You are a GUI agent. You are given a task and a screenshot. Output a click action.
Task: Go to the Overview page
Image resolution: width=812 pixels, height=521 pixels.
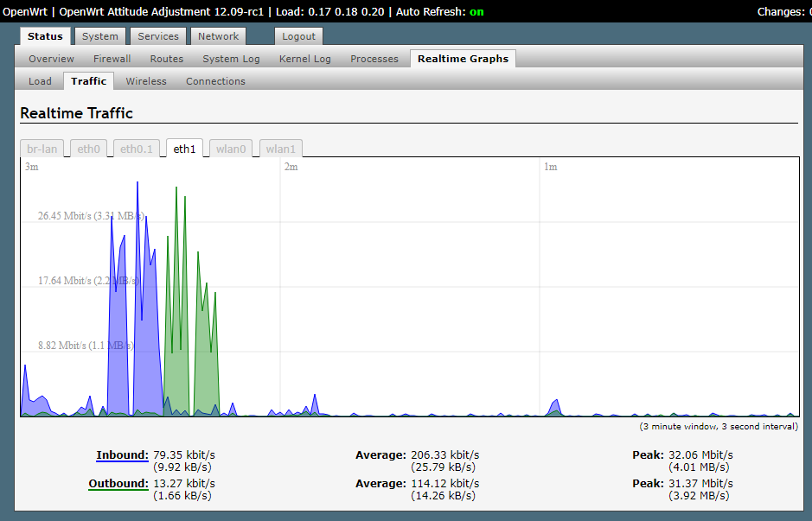(x=50, y=58)
